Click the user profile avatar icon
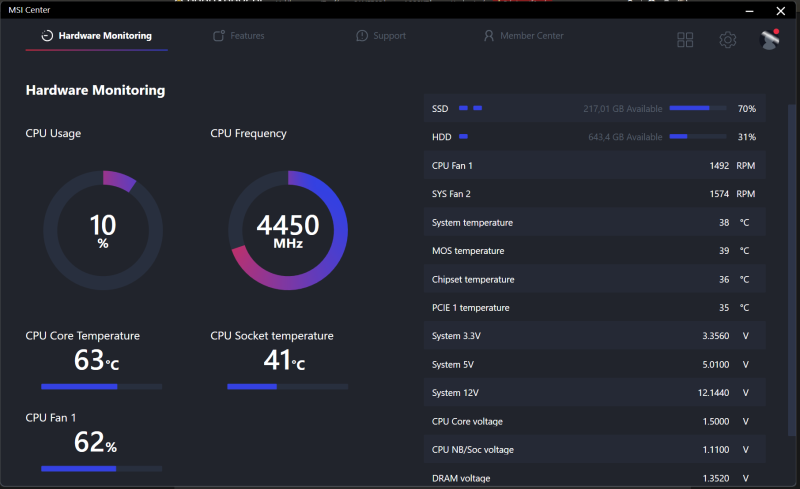The image size is (800, 489). click(769, 40)
